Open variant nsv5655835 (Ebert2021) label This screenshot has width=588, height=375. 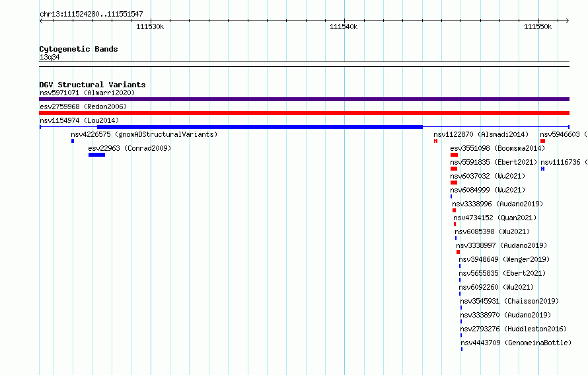coord(502,273)
